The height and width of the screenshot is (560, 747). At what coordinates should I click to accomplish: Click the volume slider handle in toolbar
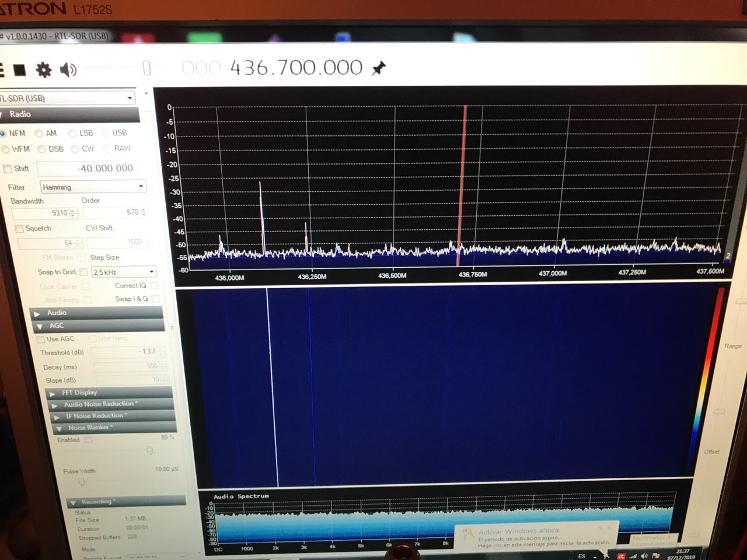point(146,69)
